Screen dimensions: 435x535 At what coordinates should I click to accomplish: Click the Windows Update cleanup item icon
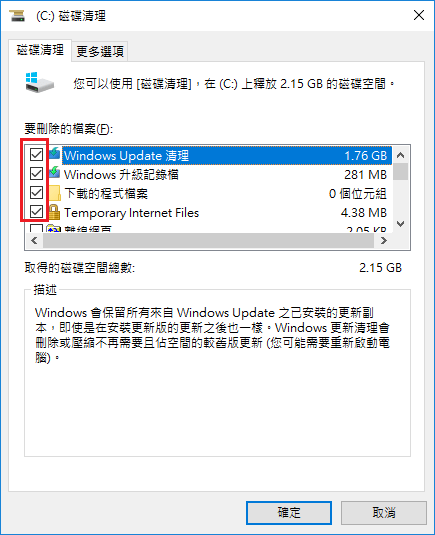pyautogui.click(x=54, y=154)
